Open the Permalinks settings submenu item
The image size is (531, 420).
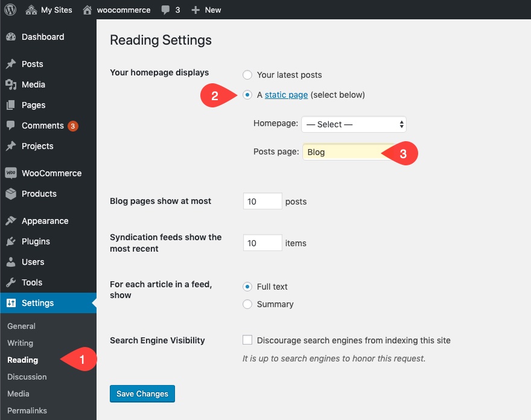click(x=27, y=410)
